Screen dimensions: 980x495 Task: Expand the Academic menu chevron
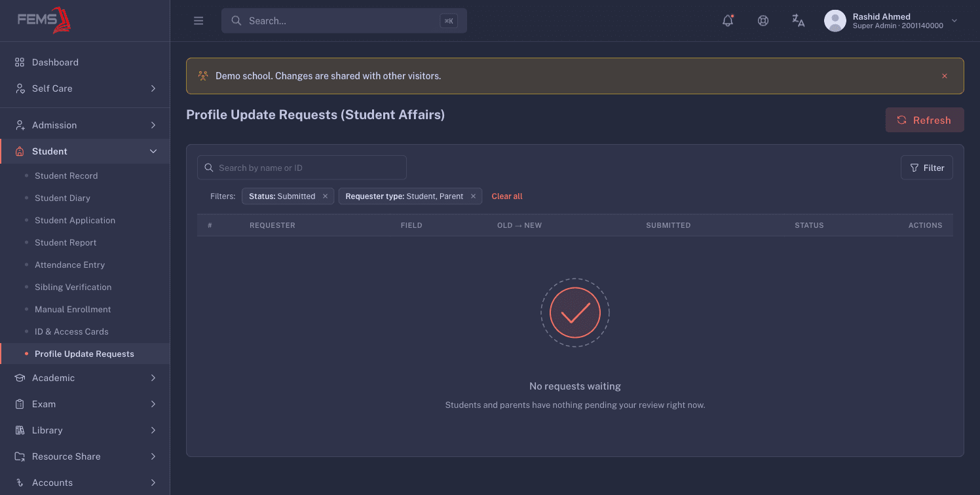pos(153,378)
